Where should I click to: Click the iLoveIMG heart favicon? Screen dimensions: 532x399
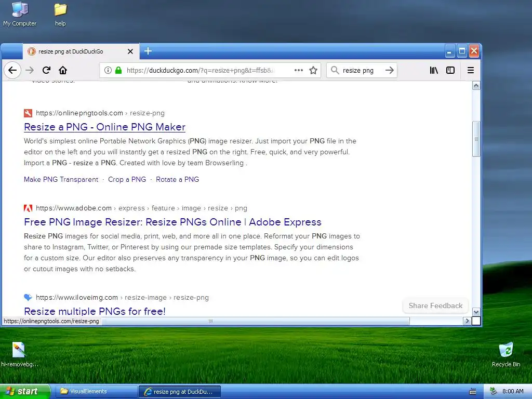coord(28,298)
